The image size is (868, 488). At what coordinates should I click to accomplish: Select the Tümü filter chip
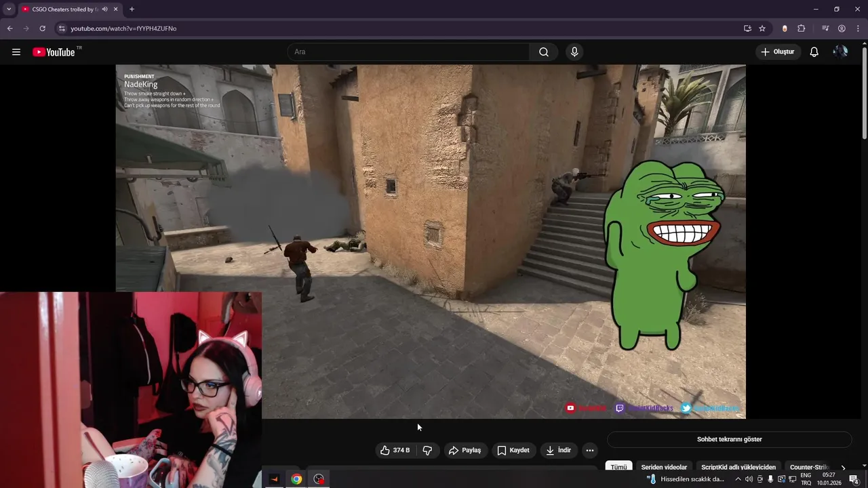point(618,467)
